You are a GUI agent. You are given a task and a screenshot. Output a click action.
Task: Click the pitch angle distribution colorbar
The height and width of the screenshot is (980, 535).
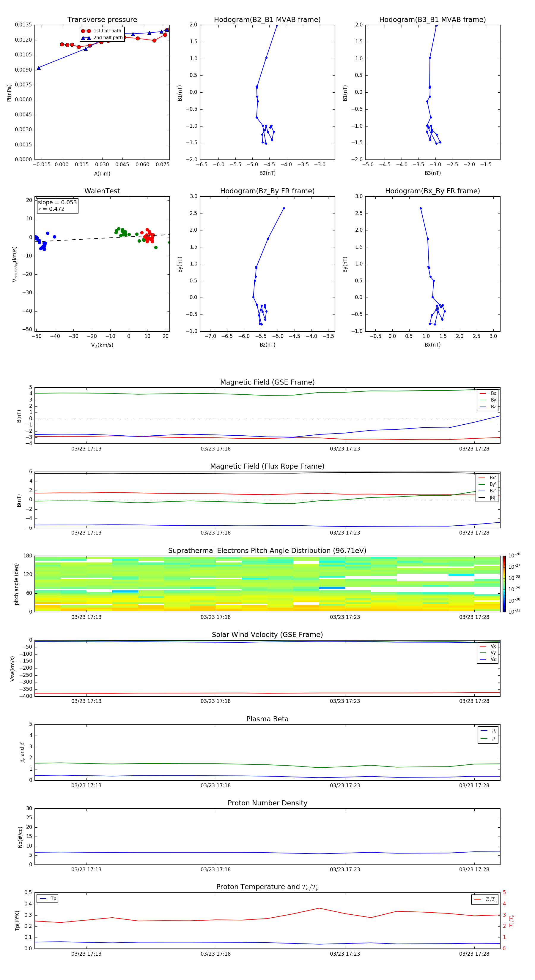pos(504,584)
